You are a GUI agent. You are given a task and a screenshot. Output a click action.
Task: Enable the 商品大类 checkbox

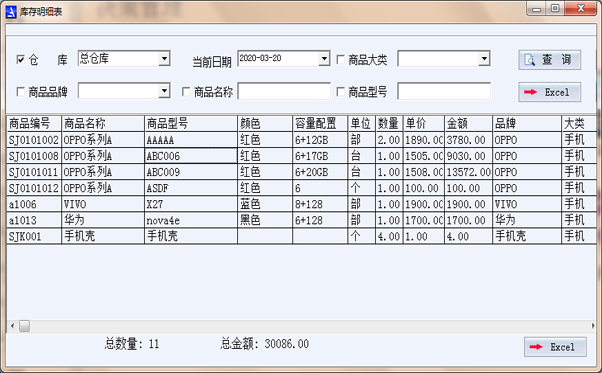point(340,59)
